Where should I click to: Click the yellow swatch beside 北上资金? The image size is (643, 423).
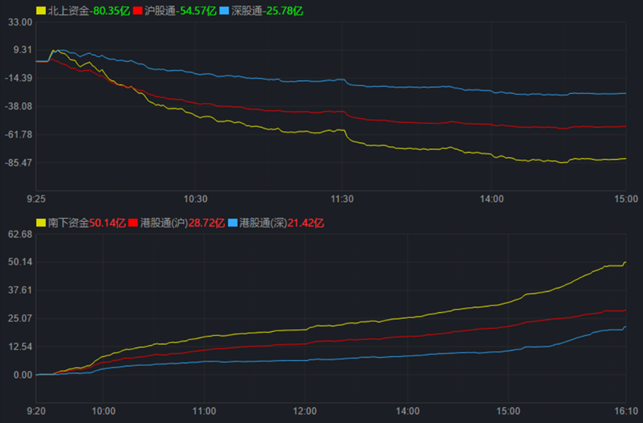(40, 10)
